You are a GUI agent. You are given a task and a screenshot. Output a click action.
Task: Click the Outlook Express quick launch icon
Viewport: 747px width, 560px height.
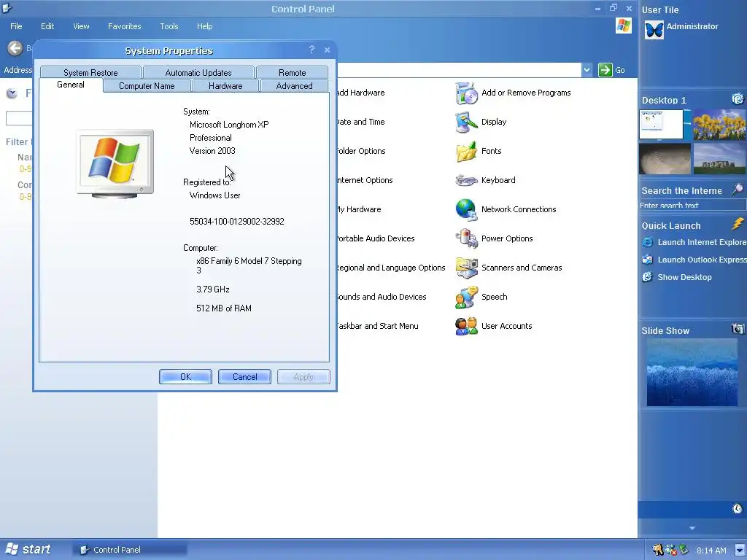648,260
